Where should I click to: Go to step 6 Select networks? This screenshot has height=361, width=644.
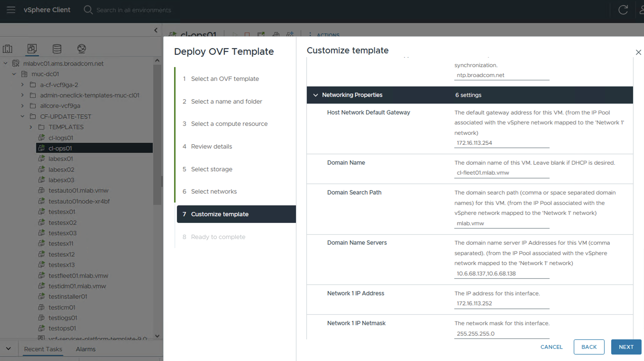coord(213,191)
